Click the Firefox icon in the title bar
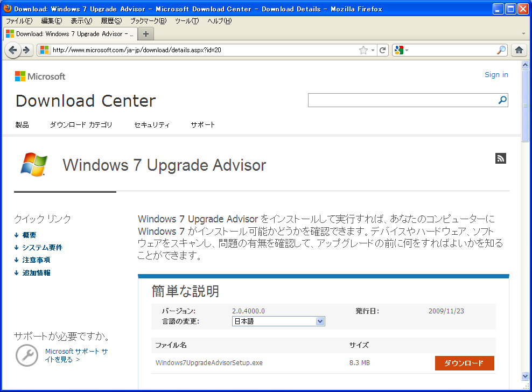The width and height of the screenshot is (532, 392). pyautogui.click(x=7, y=9)
